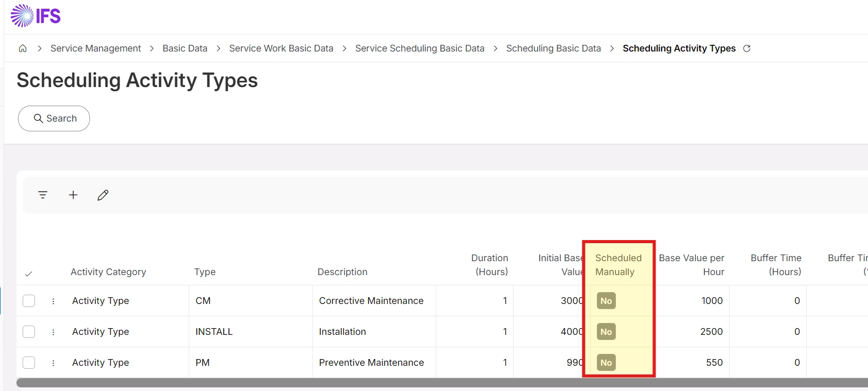The height and width of the screenshot is (391, 868).
Task: Navigate to Service Management breadcrumb
Action: click(x=96, y=48)
